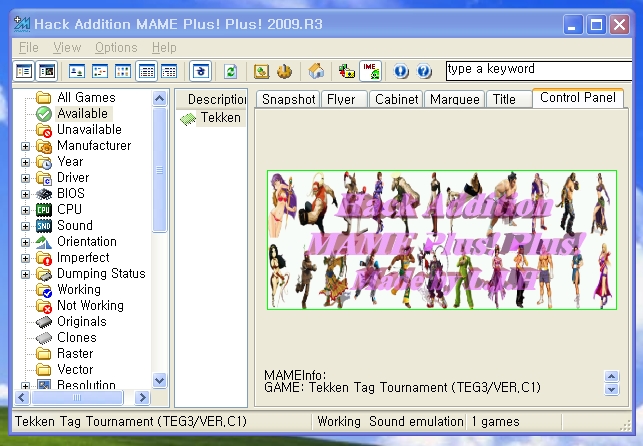Switch to small icons view
Viewport: 643px width, 446px height.
pyautogui.click(x=100, y=71)
